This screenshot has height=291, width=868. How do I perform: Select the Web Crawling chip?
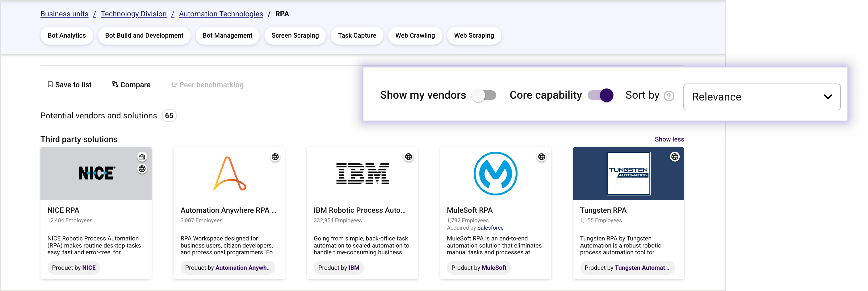point(415,36)
